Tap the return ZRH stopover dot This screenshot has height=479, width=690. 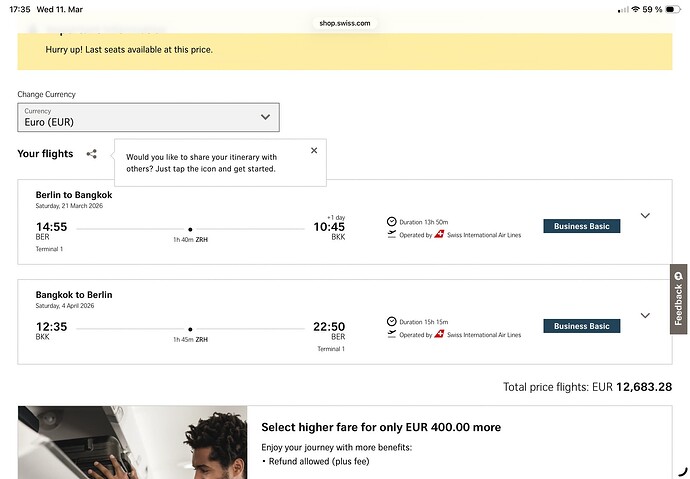pyautogui.click(x=190, y=329)
